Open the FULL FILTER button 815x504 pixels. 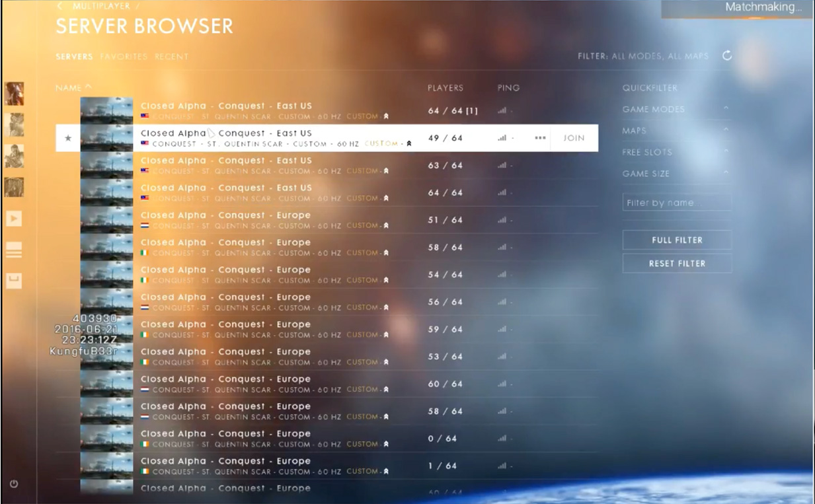tap(677, 240)
